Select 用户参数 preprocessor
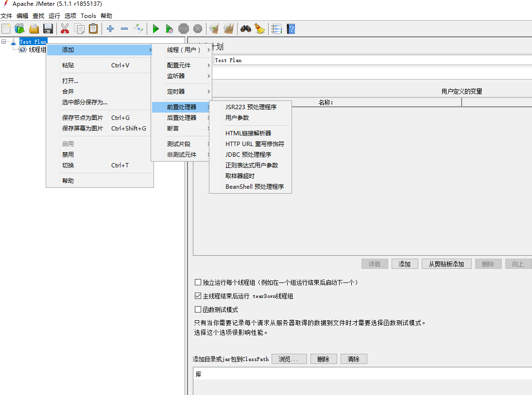 (x=250, y=117)
